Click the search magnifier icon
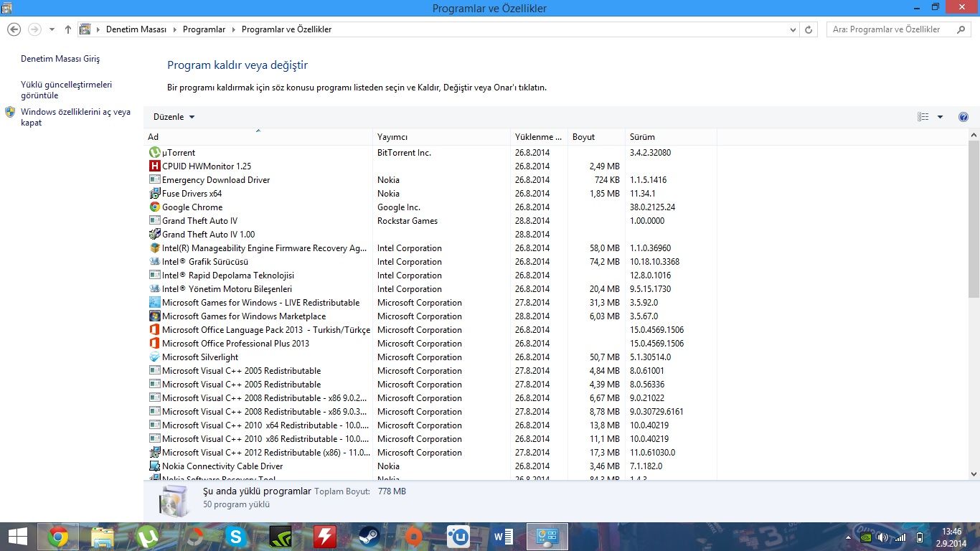This screenshot has width=980, height=551. [x=961, y=29]
